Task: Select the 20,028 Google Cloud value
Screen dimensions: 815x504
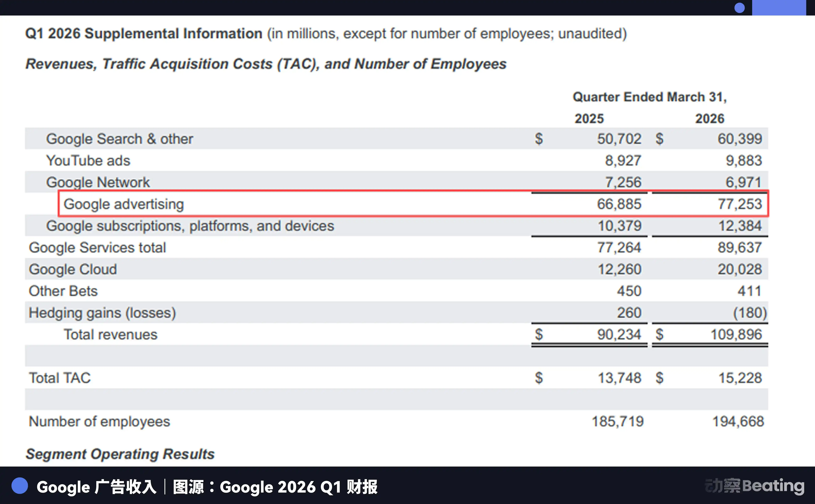Action: click(740, 269)
